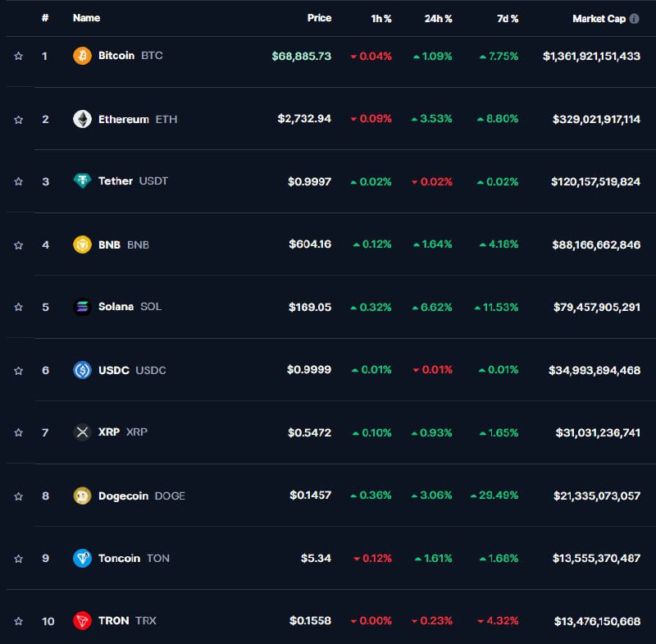Viewport: 656px width, 644px height.
Task: Sort by the 1h % column
Action: click(x=380, y=18)
